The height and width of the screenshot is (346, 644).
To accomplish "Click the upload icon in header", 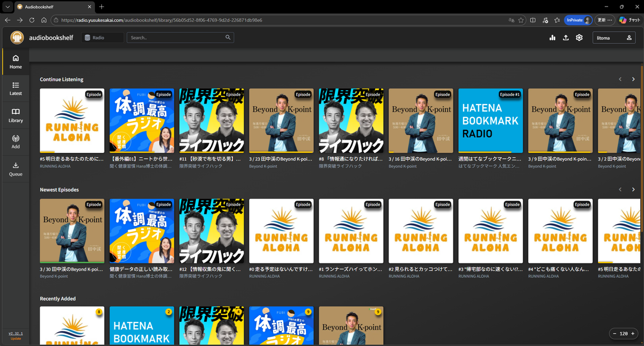I will pos(566,38).
